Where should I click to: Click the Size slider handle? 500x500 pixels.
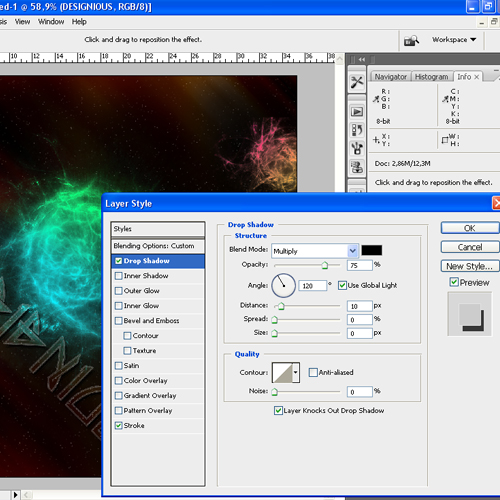click(x=274, y=334)
